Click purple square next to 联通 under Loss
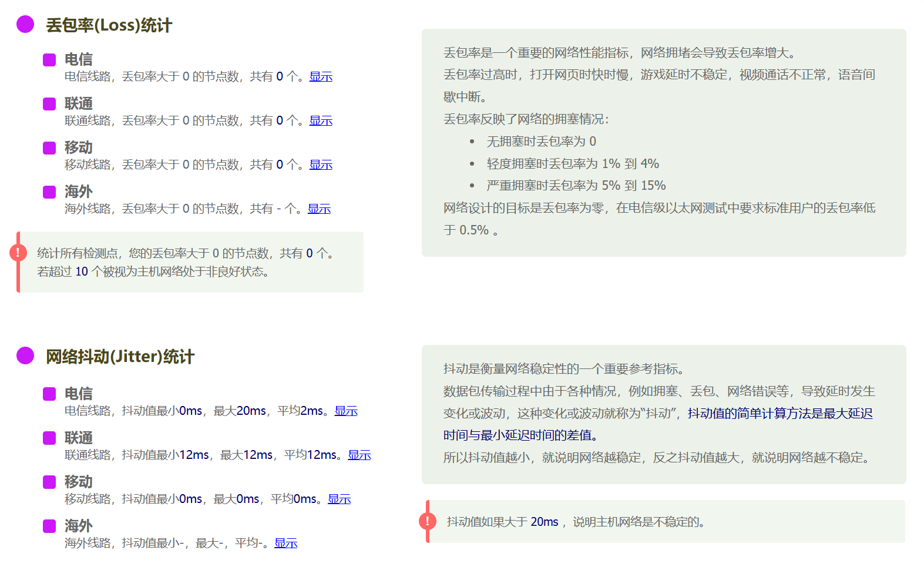Viewport: 924px width, 577px height. pyautogui.click(x=49, y=104)
